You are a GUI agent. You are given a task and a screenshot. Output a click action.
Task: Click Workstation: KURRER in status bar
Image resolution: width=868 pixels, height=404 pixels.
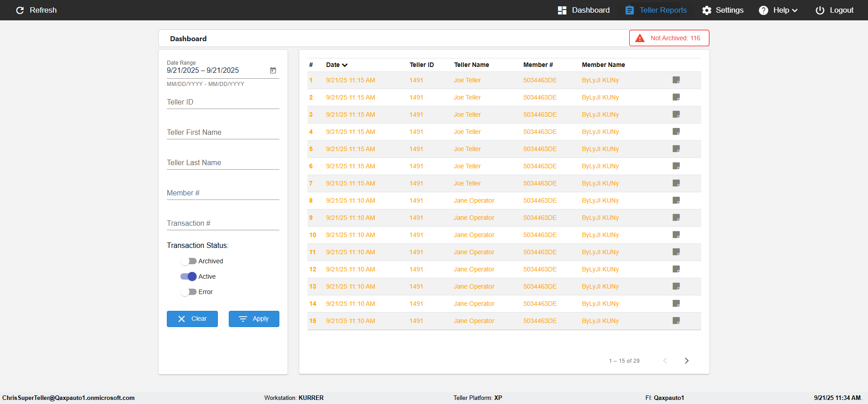tap(294, 398)
